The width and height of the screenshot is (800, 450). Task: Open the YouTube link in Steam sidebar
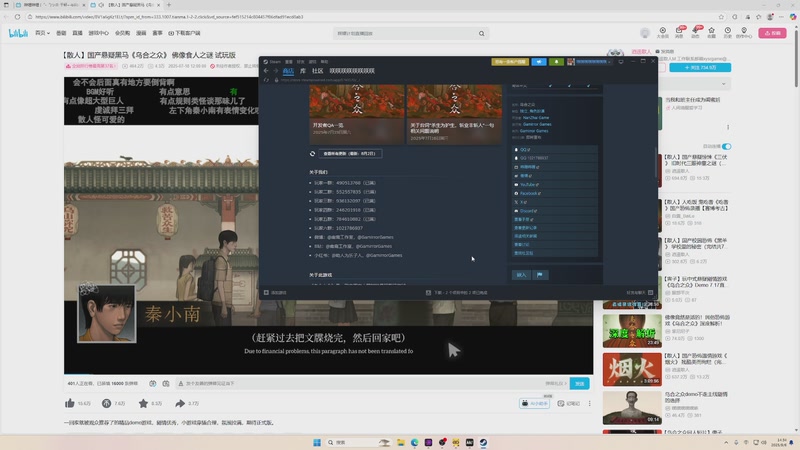click(554, 184)
